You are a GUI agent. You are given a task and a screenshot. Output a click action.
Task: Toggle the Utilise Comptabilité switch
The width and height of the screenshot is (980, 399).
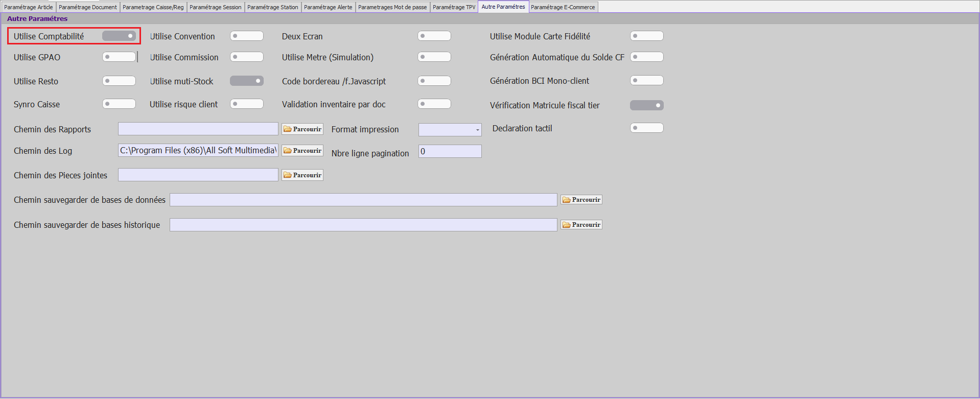coord(119,36)
